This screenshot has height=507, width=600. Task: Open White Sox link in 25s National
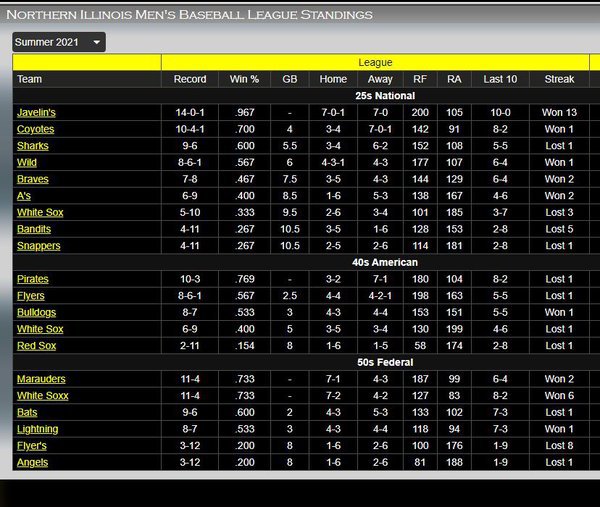tap(40, 212)
